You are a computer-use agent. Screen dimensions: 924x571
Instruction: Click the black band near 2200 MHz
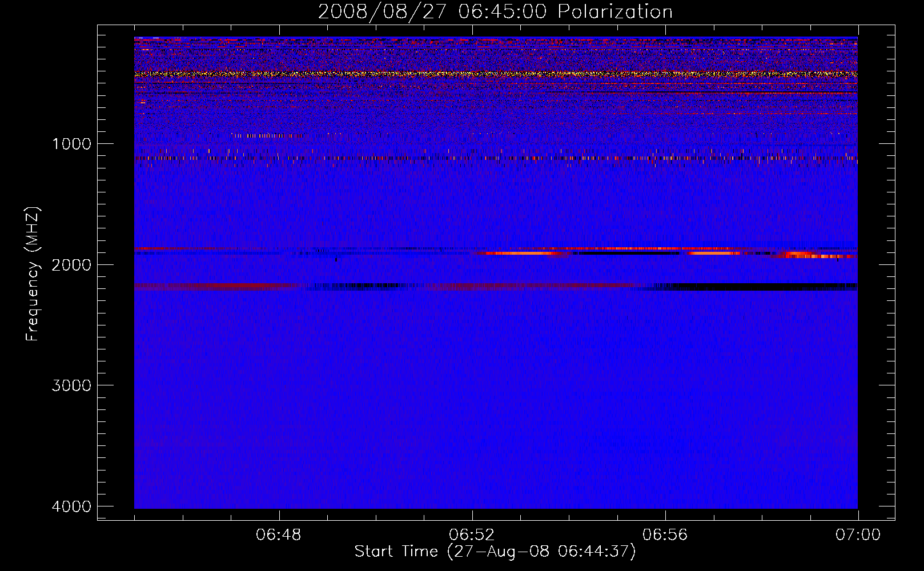point(757,287)
